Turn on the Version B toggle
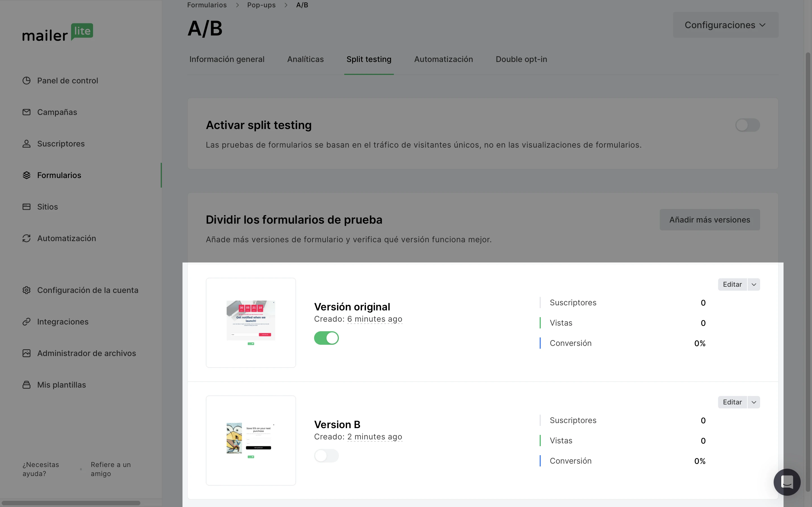Viewport: 812px width, 507px height. pyautogui.click(x=326, y=456)
